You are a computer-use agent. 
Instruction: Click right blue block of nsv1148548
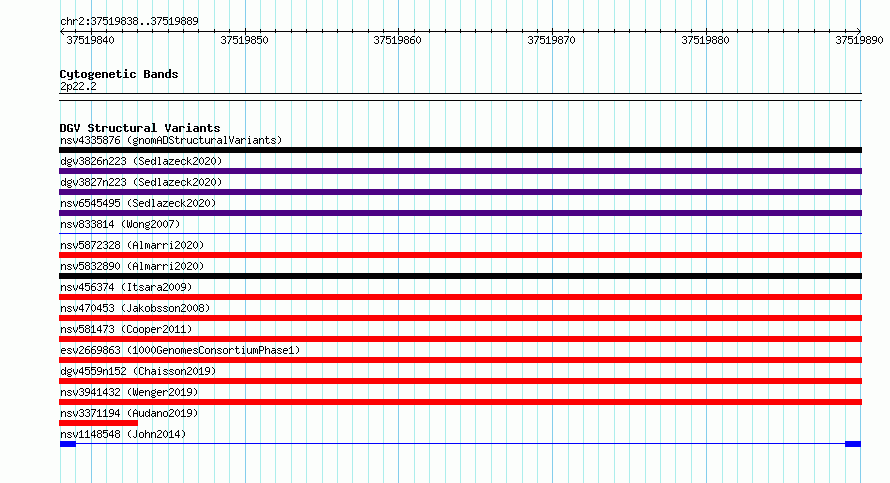click(x=853, y=444)
